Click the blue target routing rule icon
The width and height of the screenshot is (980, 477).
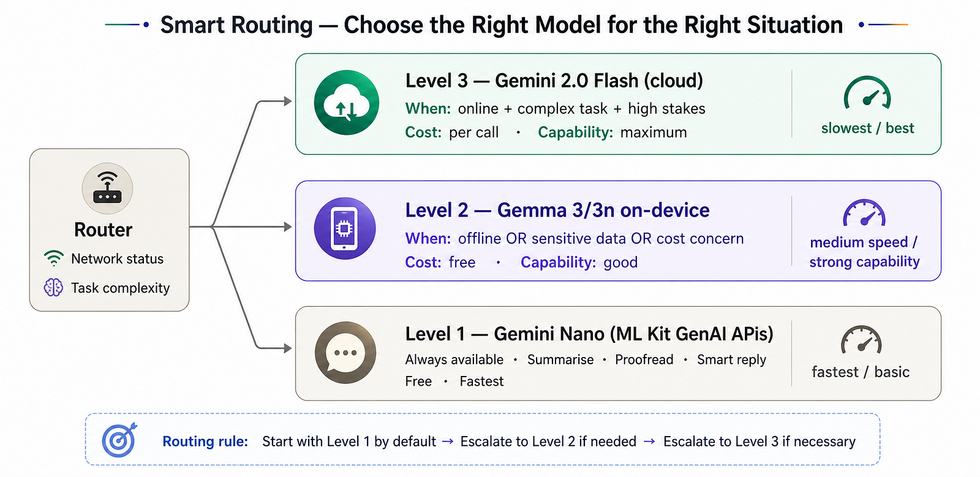click(119, 440)
